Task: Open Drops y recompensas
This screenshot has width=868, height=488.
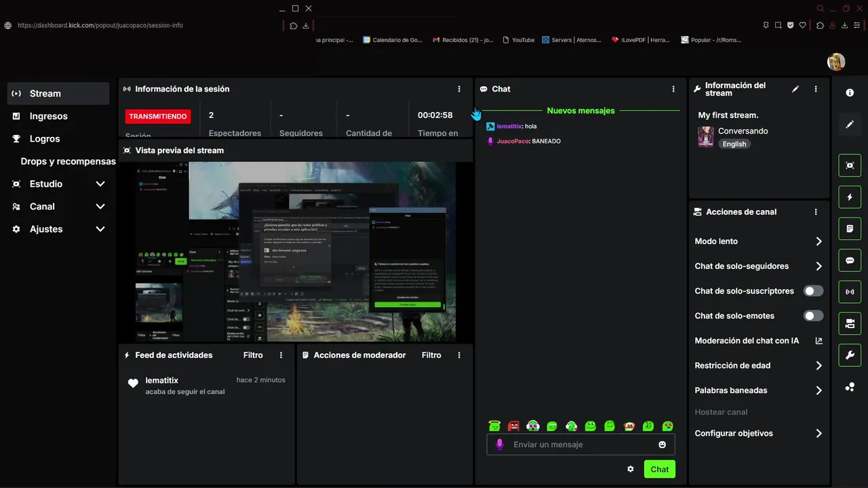Action: (68, 161)
